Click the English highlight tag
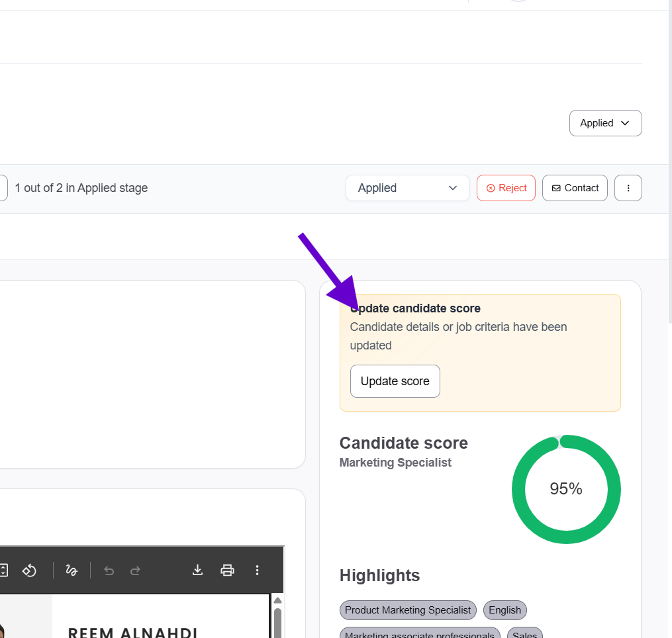672x638 pixels. click(x=505, y=610)
